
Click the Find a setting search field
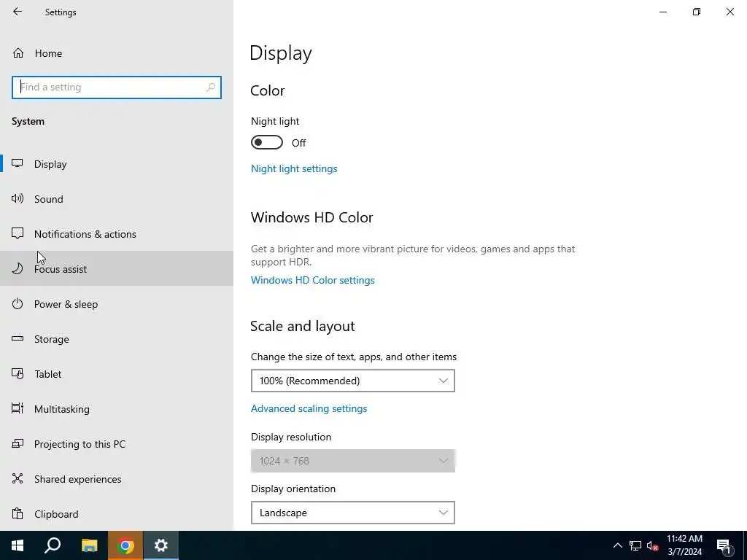coord(117,87)
